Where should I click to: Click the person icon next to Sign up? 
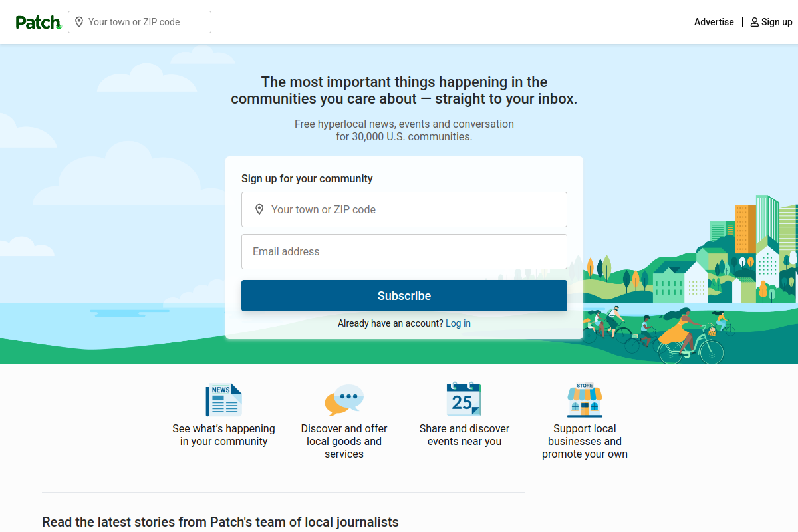pyautogui.click(x=754, y=22)
